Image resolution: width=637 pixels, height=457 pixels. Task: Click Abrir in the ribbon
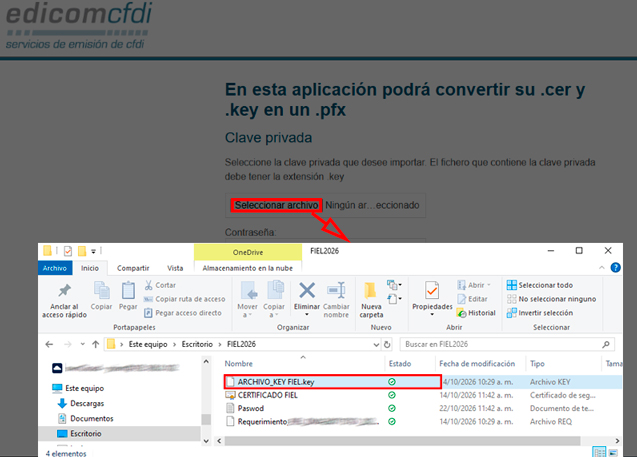tap(474, 285)
